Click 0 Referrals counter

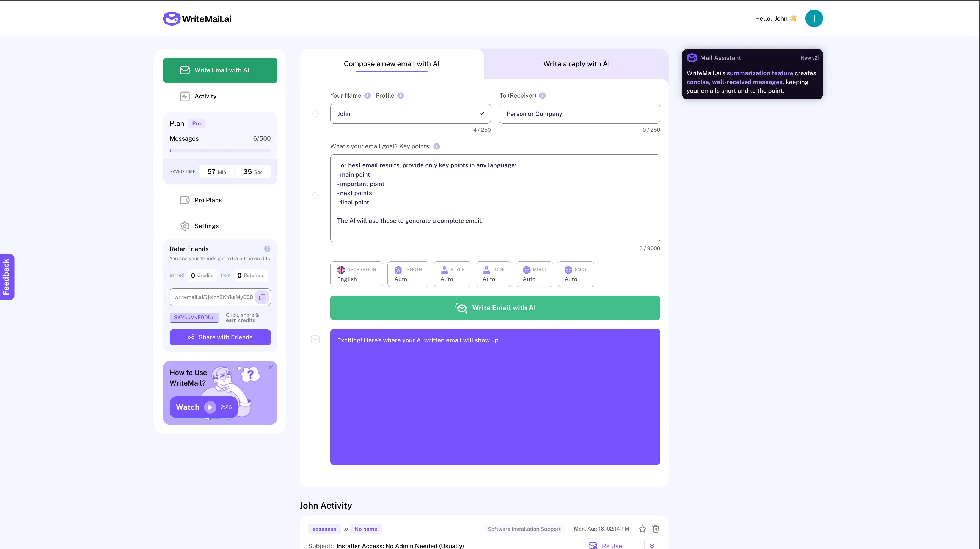pos(251,275)
